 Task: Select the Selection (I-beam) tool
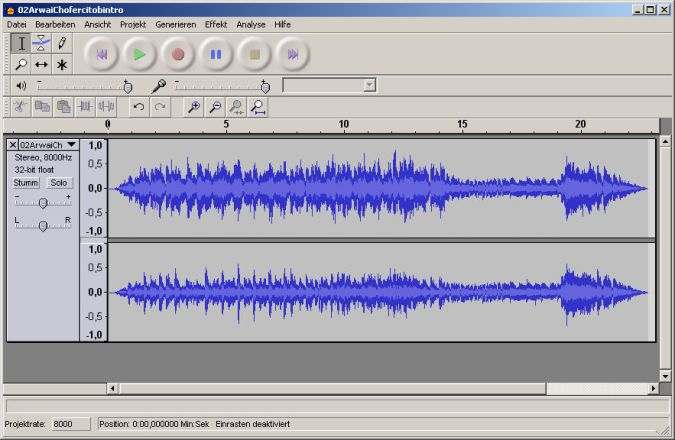[x=20, y=43]
